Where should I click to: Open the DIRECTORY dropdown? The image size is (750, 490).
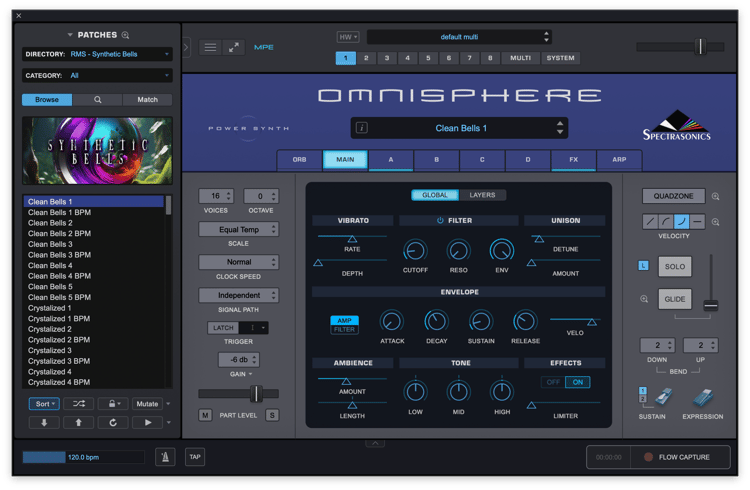coord(97,54)
